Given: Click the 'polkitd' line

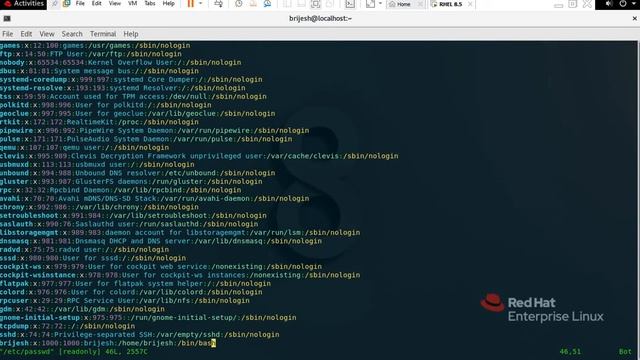Looking at the screenshot, I should tap(106, 105).
